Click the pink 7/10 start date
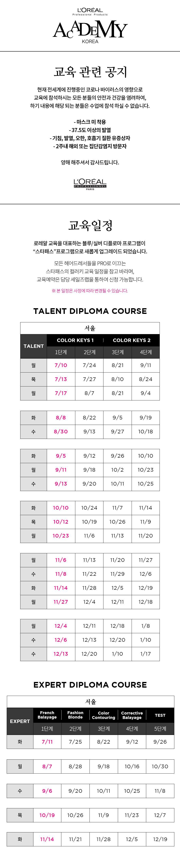This screenshot has height=868, width=180. 61,365
